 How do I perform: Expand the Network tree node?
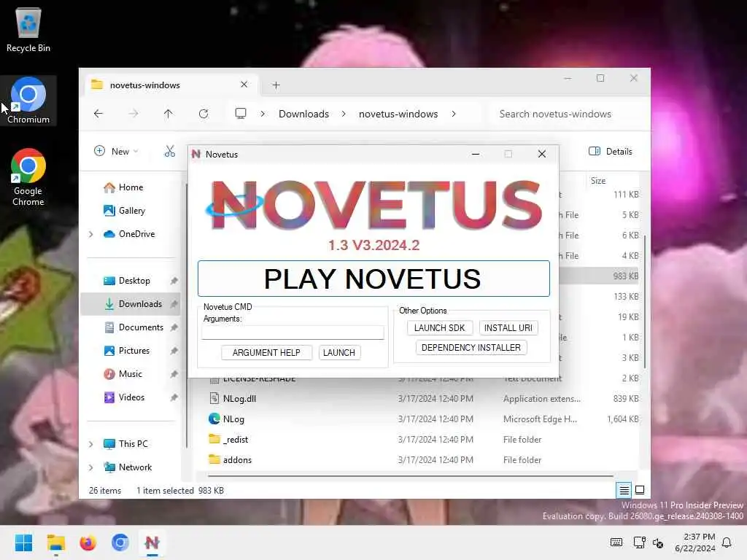pyautogui.click(x=90, y=467)
